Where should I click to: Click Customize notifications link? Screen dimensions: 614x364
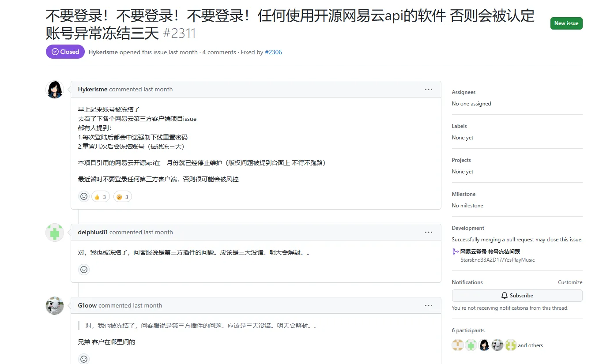pyautogui.click(x=570, y=282)
